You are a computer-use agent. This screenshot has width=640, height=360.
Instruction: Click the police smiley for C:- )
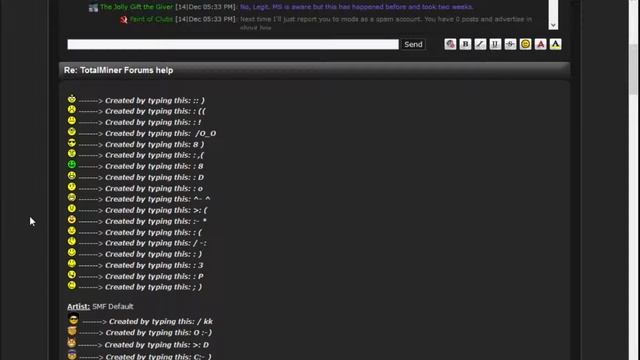click(72, 355)
